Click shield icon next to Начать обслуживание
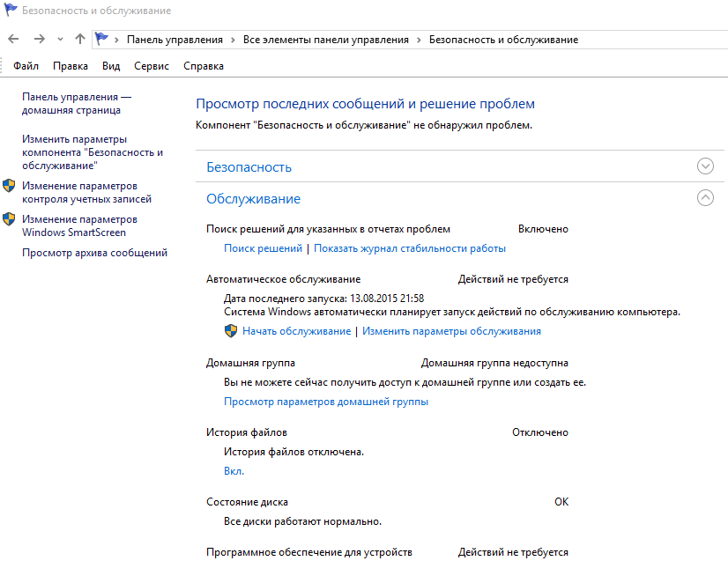 click(x=231, y=331)
